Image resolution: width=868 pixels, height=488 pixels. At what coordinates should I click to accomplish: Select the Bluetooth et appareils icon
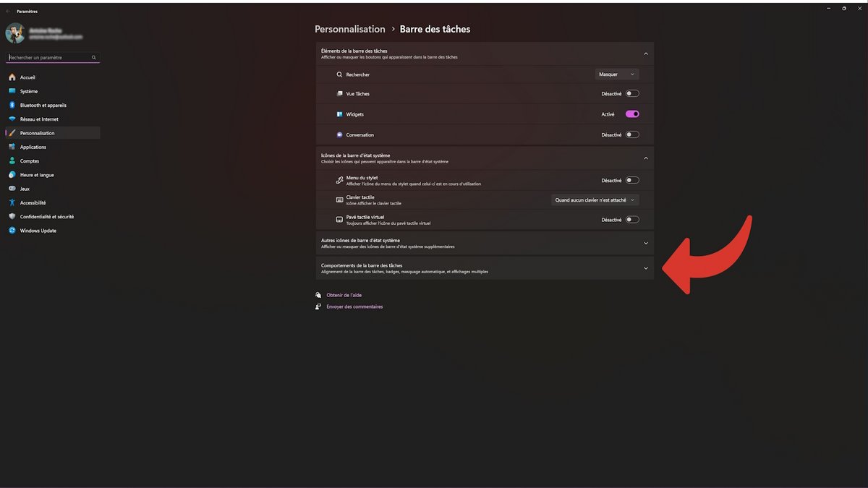pyautogui.click(x=12, y=106)
